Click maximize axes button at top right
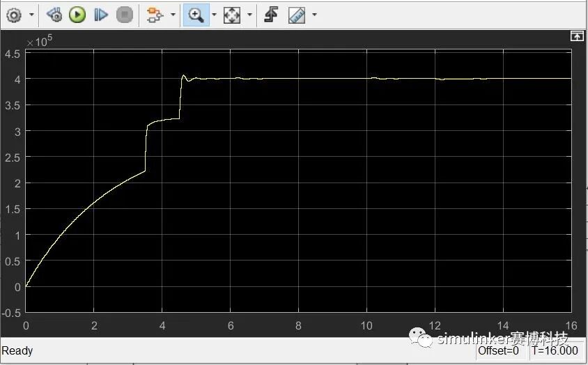588x365 pixels. coord(577,36)
